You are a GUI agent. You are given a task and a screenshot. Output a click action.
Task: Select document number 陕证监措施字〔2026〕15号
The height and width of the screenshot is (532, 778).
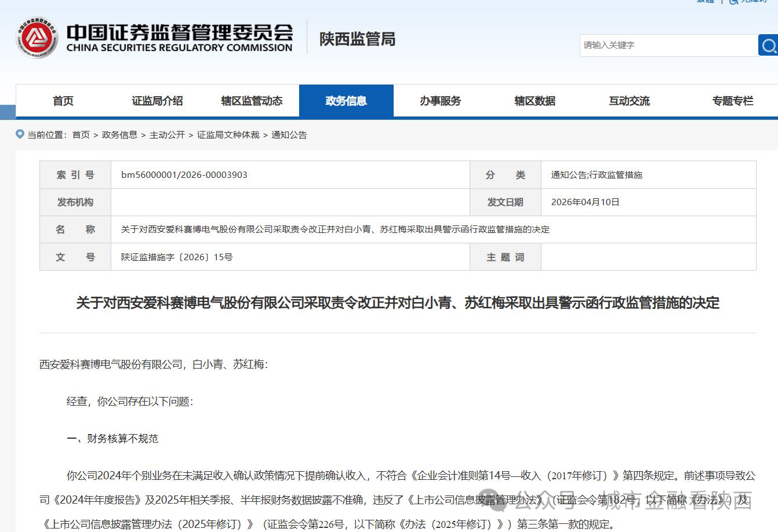(x=177, y=257)
